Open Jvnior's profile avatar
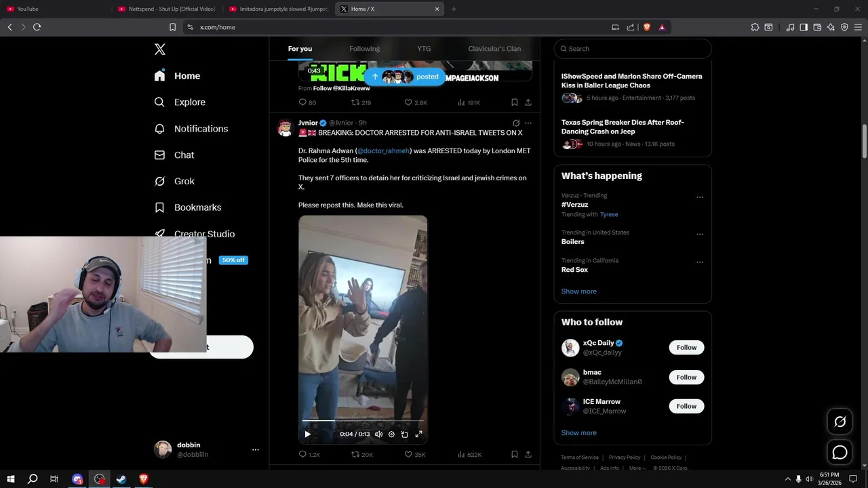The image size is (868, 488). (x=285, y=128)
